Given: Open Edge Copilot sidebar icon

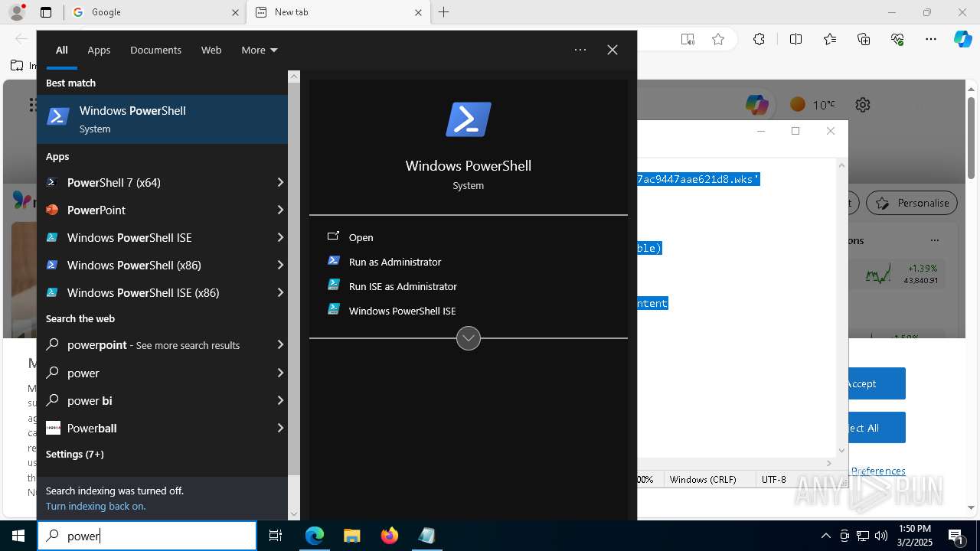Looking at the screenshot, I should coord(962,40).
